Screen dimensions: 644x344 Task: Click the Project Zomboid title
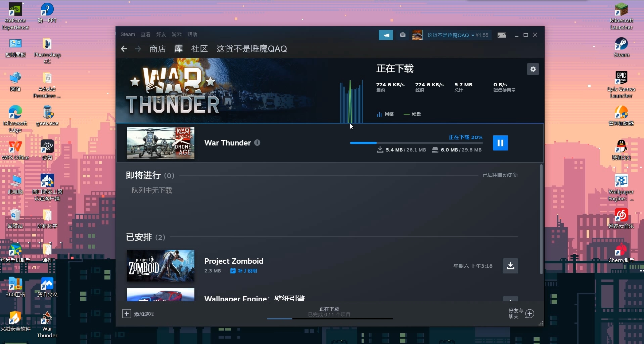(x=234, y=261)
